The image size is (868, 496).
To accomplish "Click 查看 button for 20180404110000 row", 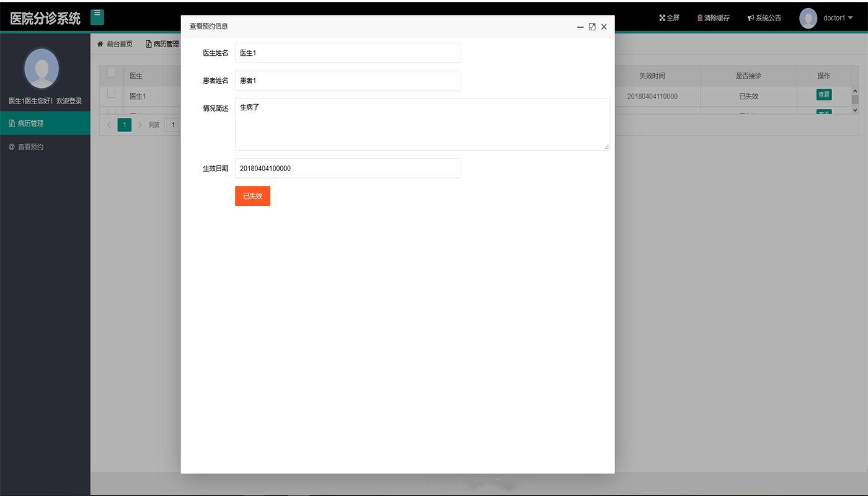I will [824, 95].
